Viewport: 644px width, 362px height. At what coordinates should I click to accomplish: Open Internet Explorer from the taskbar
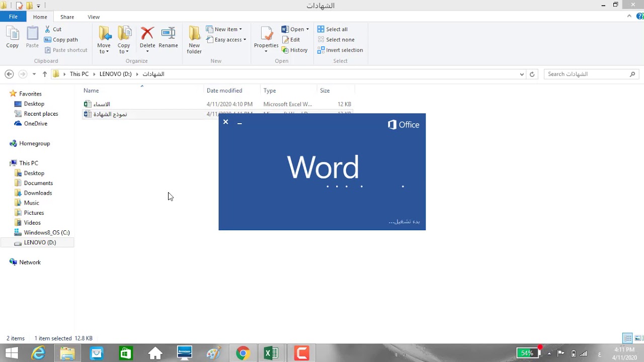[x=38, y=353]
